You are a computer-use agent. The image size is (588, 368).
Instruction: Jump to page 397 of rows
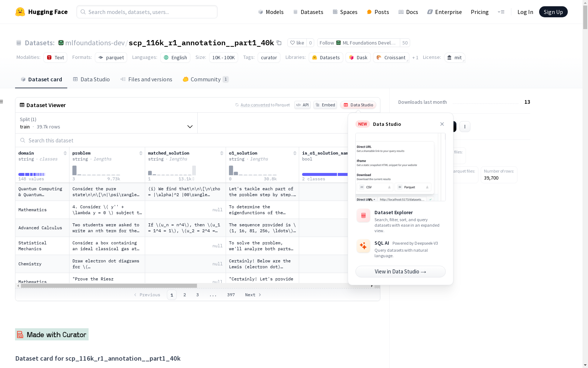coord(231,295)
